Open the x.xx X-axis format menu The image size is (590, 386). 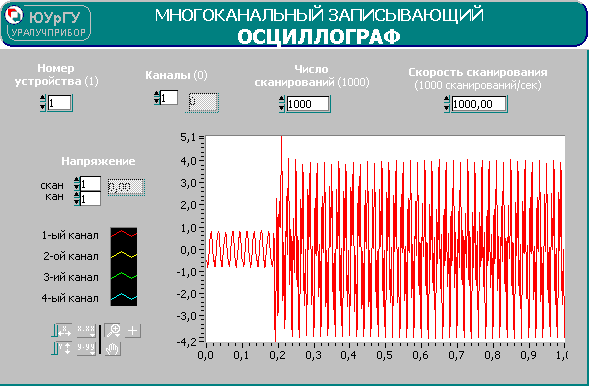click(86, 330)
